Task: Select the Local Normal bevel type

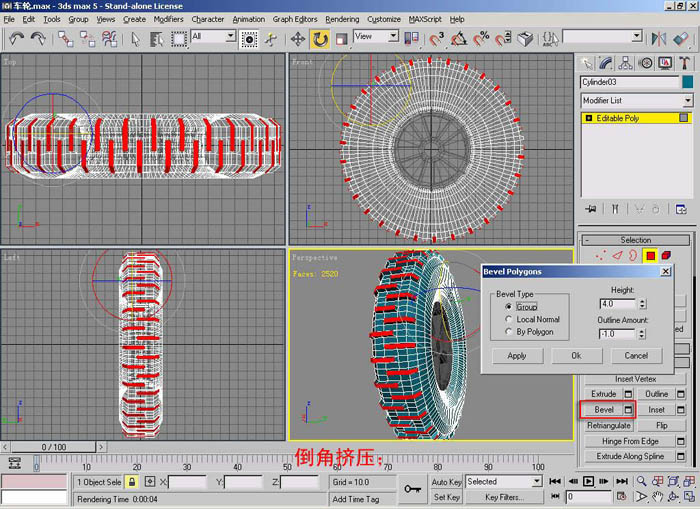Action: [x=508, y=319]
